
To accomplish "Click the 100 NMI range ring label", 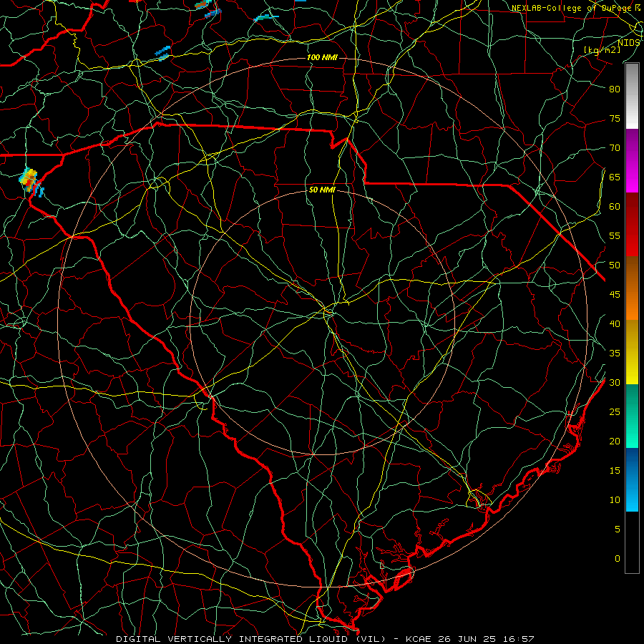I will click(x=322, y=57).
